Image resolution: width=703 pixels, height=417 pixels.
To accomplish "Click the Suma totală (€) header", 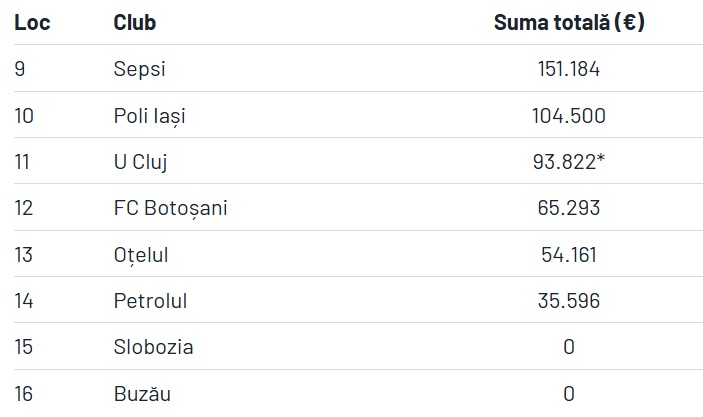I will coord(569,22).
